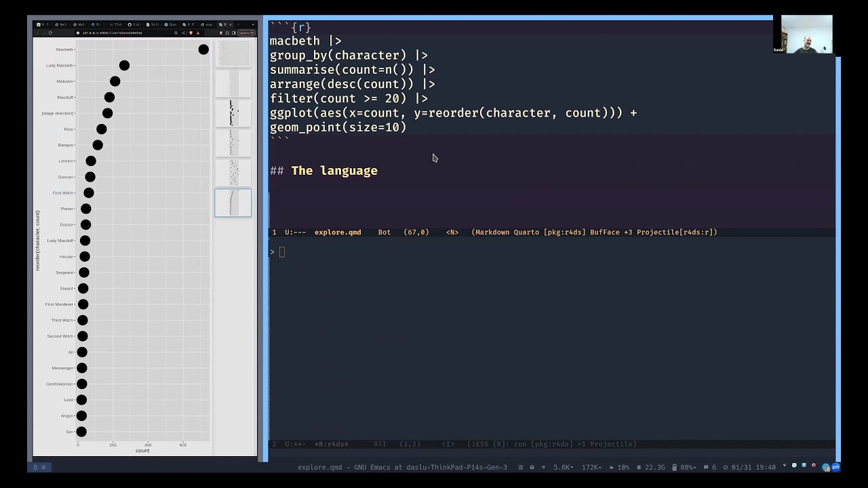Open the new tab plus button

pyautogui.click(x=238, y=24)
